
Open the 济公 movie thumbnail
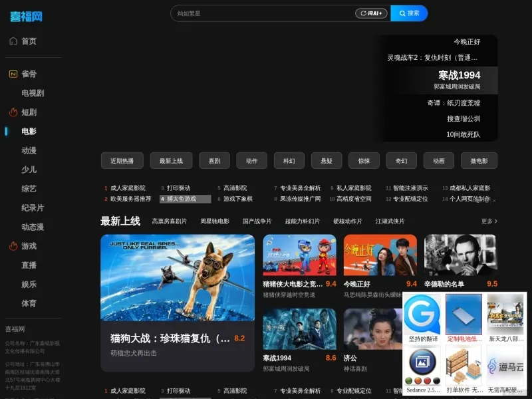pyautogui.click(x=373, y=329)
